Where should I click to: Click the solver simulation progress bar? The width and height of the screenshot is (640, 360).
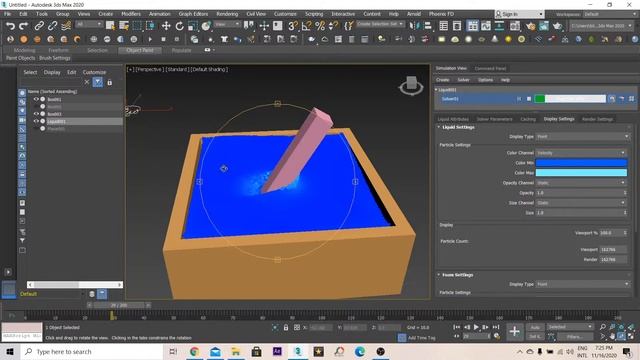click(x=570, y=99)
